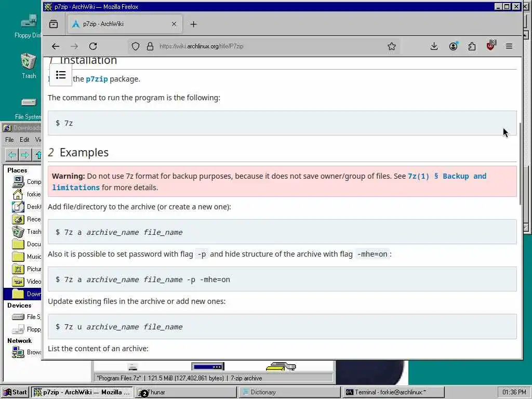Open the Firefox account icon
The image size is (532, 399).
(453, 46)
